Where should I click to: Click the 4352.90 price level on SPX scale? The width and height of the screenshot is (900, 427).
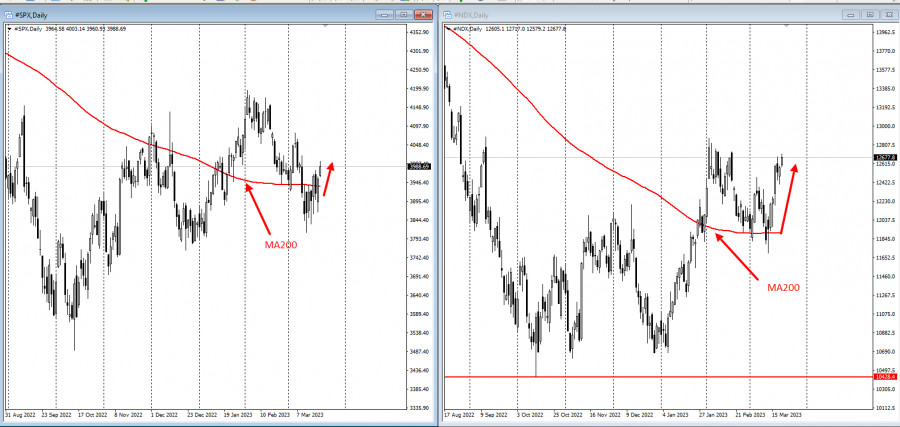tap(421, 32)
